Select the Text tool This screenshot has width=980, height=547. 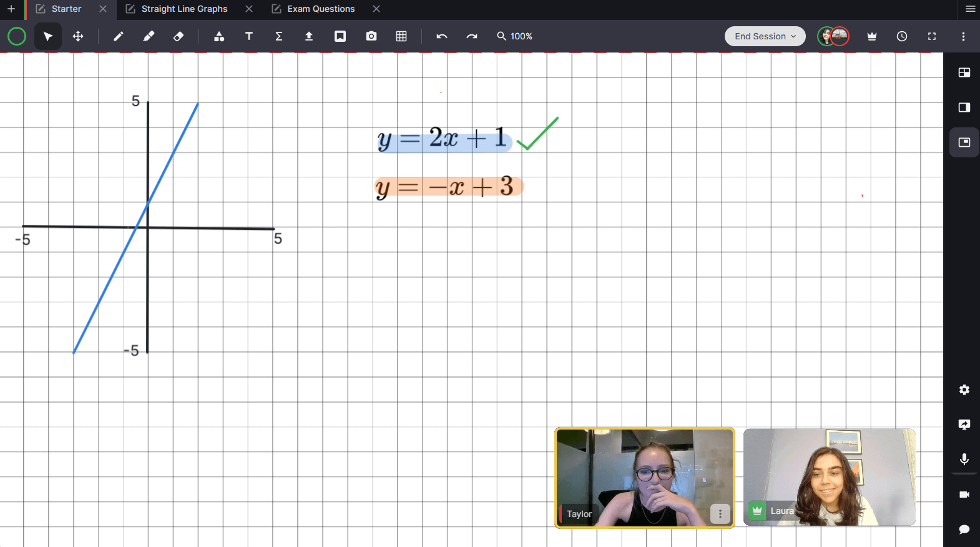[249, 36]
